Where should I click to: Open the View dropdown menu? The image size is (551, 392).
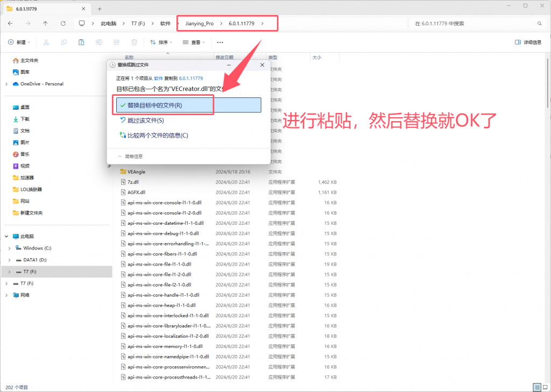[x=194, y=42]
